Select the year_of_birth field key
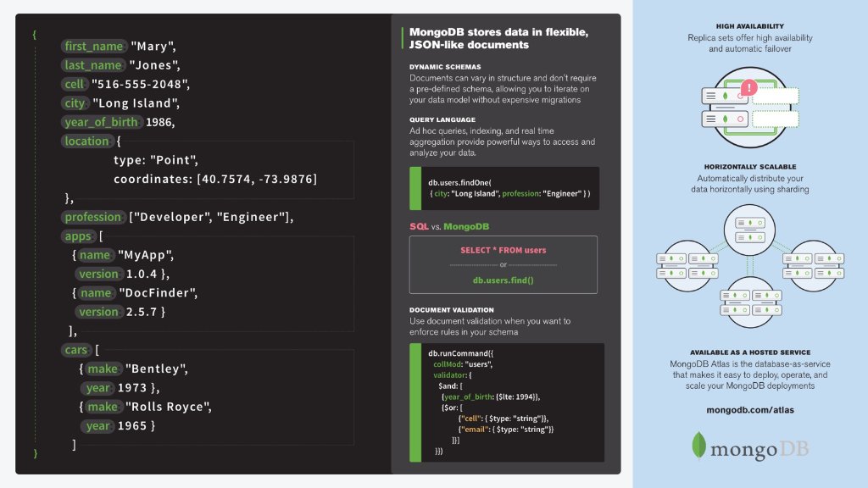Image resolution: width=868 pixels, height=488 pixels. click(x=102, y=122)
